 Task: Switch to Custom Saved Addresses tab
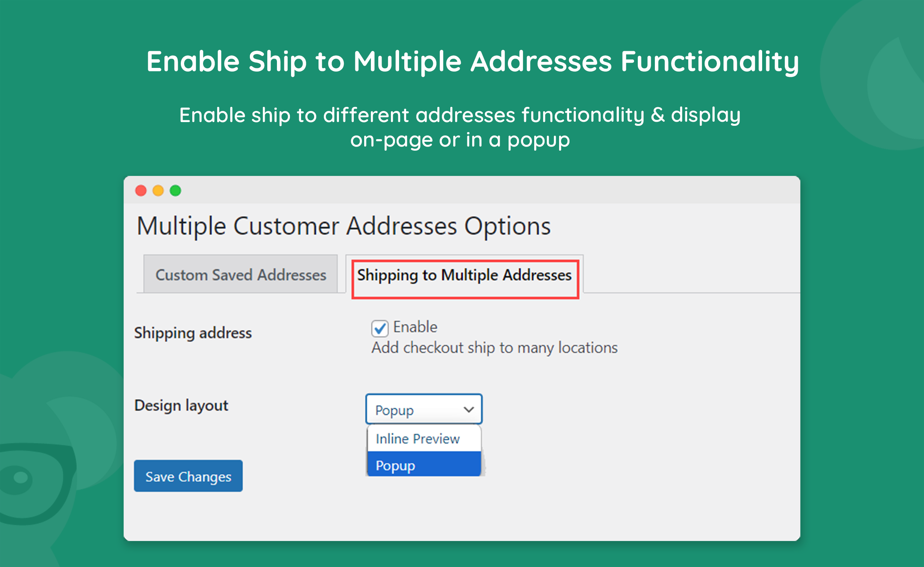pyautogui.click(x=241, y=275)
